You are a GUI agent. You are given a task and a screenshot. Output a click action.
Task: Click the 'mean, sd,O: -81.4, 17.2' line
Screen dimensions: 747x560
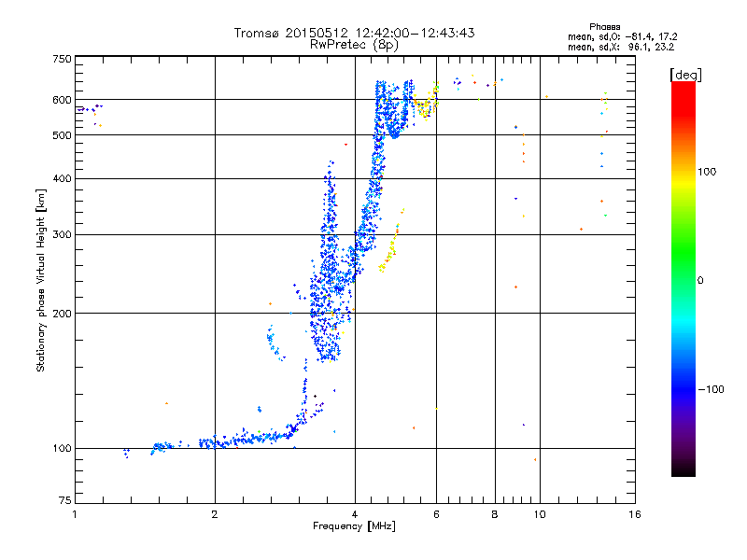coord(623,36)
